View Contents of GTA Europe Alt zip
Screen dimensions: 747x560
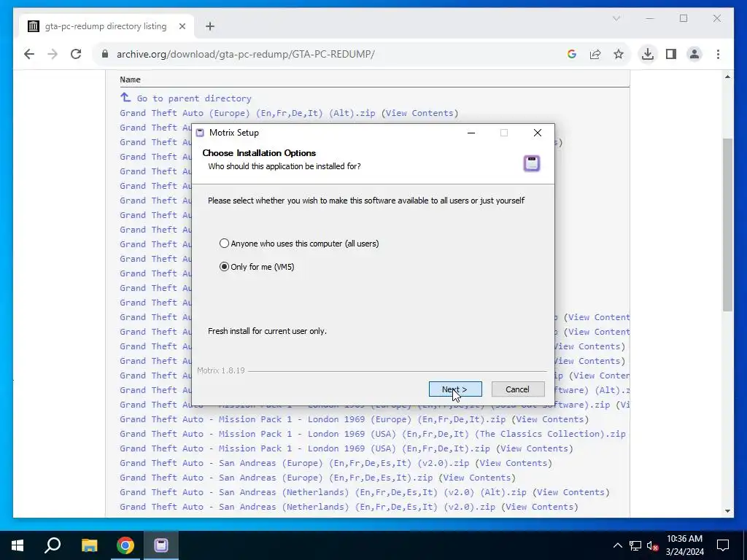pyautogui.click(x=419, y=113)
